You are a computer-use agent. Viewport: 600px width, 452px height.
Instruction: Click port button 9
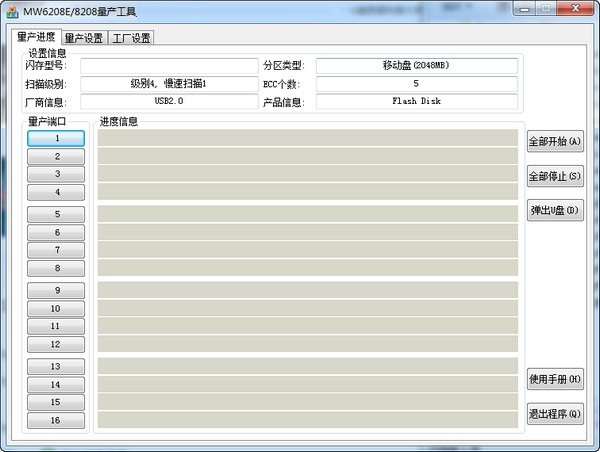(56, 291)
